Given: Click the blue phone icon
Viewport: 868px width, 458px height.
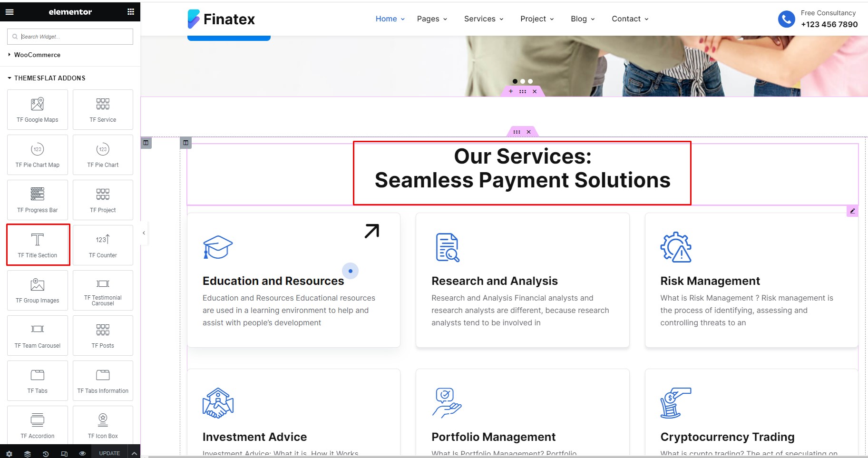Looking at the screenshot, I should click(786, 19).
